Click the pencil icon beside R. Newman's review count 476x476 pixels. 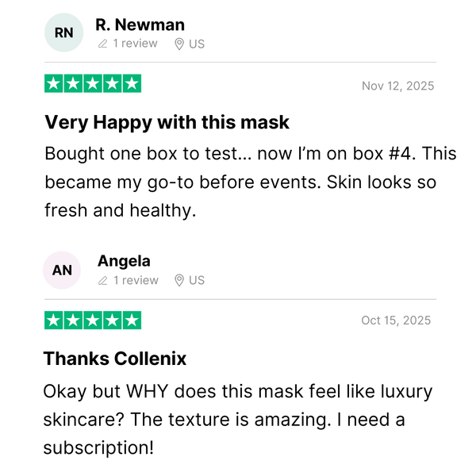pos(102,44)
